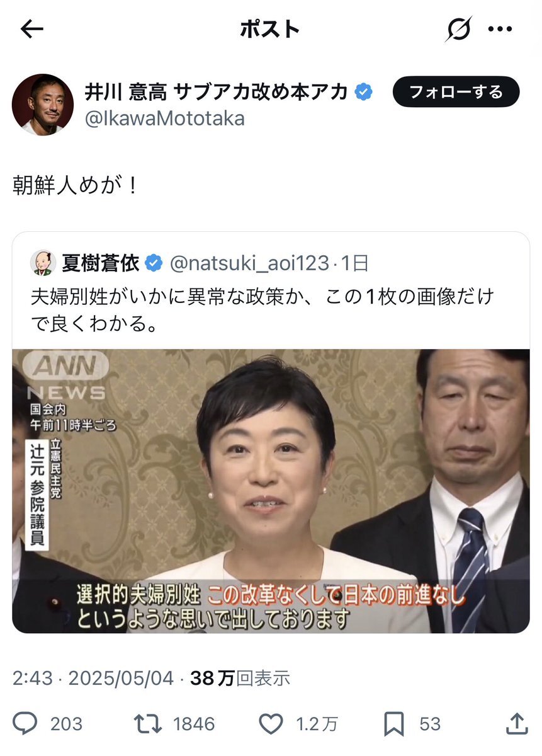
Task: Go back using the left arrow
Action: pyautogui.click(x=31, y=30)
